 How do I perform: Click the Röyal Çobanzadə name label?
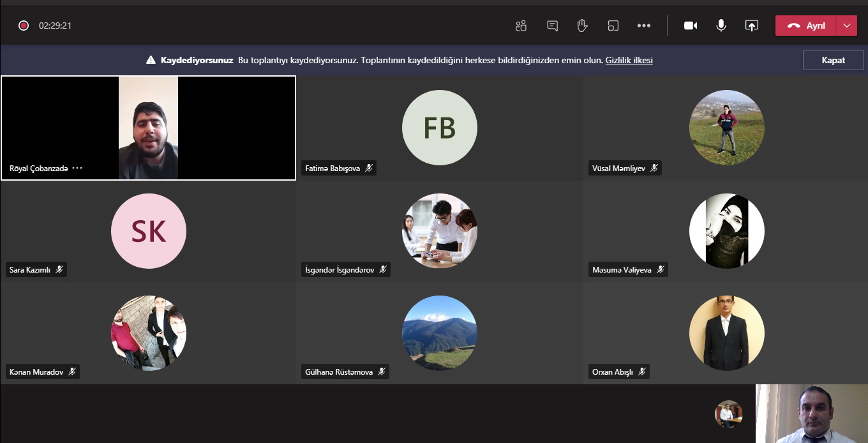pyautogui.click(x=38, y=169)
